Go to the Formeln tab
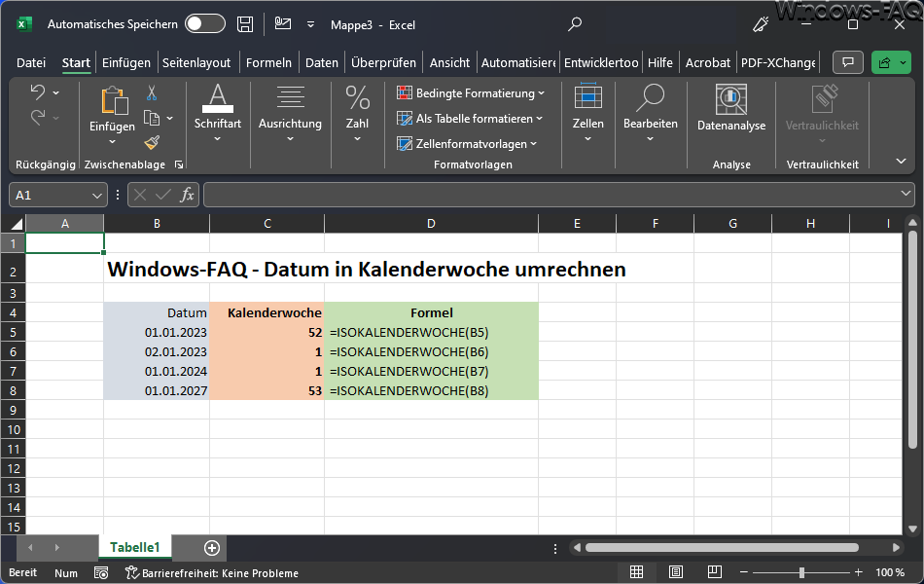 pyautogui.click(x=268, y=62)
